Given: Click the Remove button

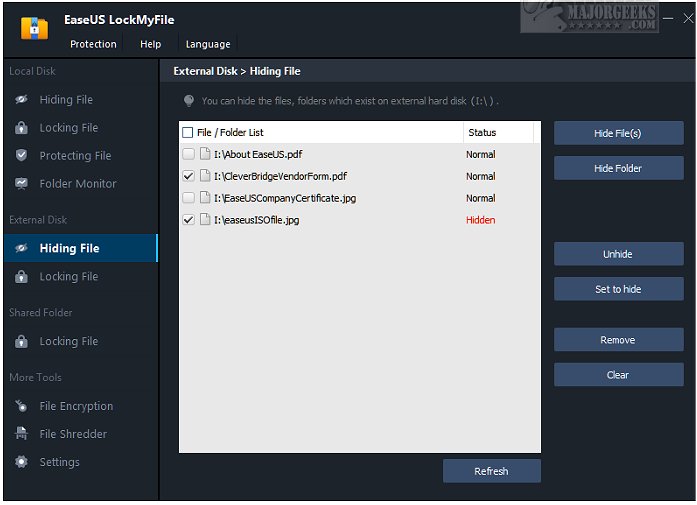Looking at the screenshot, I should [x=618, y=340].
